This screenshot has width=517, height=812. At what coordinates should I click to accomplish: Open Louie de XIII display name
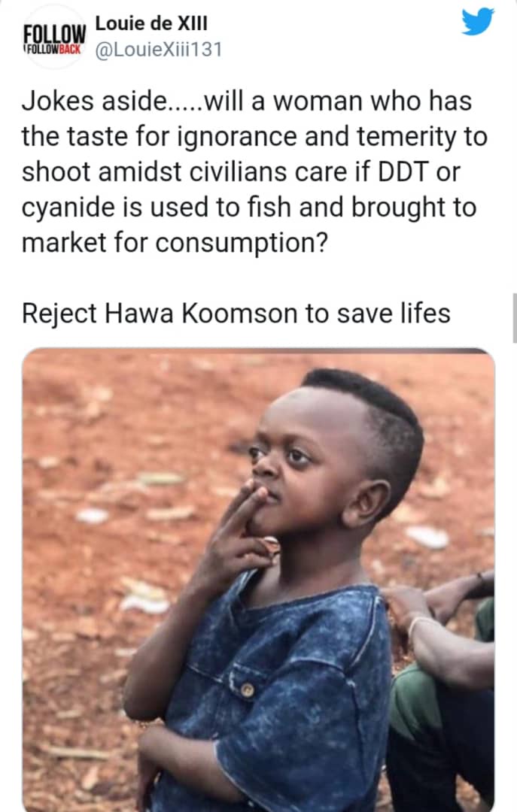(151, 23)
